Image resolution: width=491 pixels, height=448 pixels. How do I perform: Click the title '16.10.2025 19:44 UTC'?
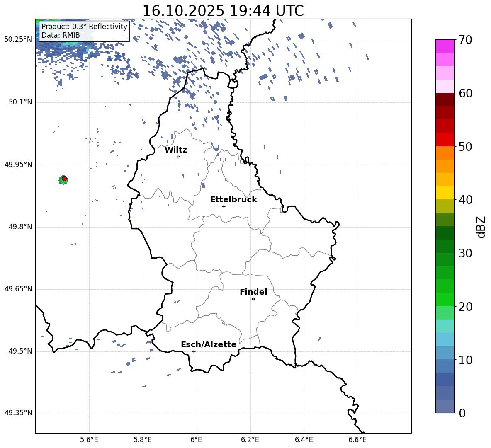tap(223, 11)
